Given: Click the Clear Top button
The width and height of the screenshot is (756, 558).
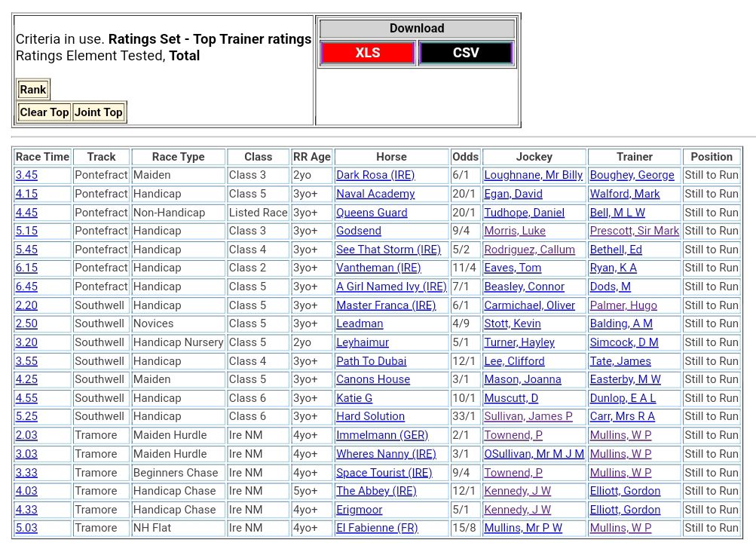Looking at the screenshot, I should [x=44, y=112].
